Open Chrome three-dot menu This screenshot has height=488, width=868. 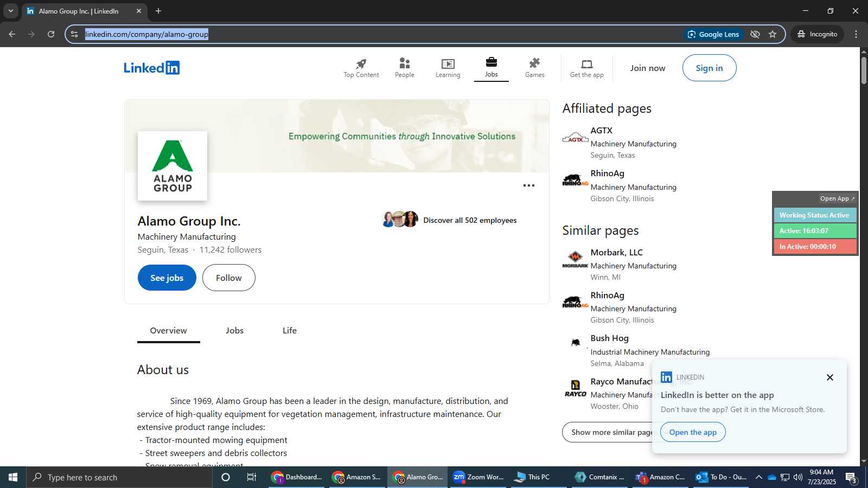tap(856, 34)
